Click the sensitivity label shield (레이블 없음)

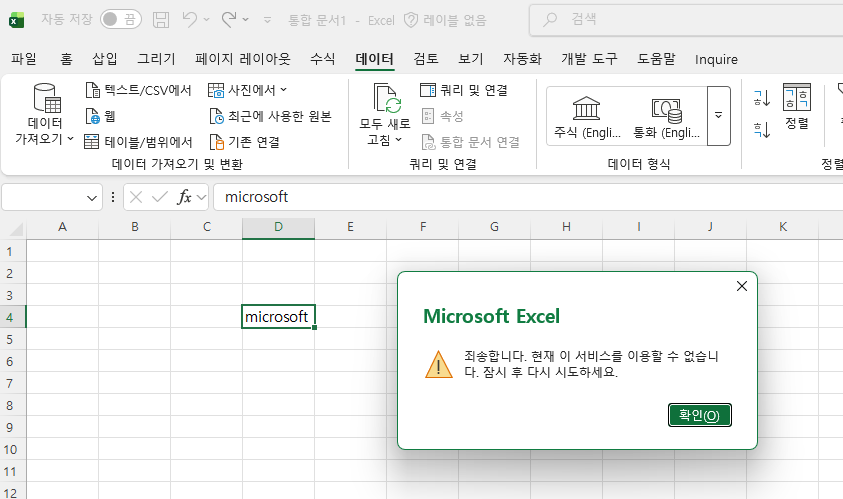(x=445, y=20)
